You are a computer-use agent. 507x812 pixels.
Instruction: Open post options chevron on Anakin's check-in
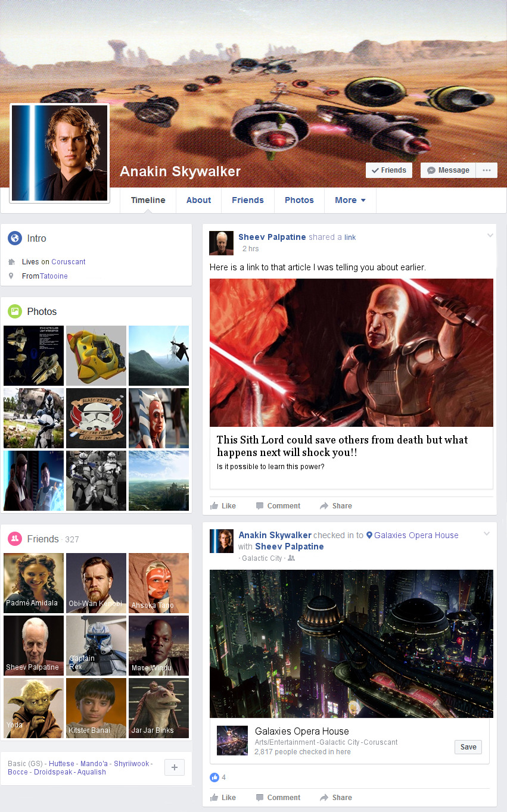pyautogui.click(x=487, y=534)
